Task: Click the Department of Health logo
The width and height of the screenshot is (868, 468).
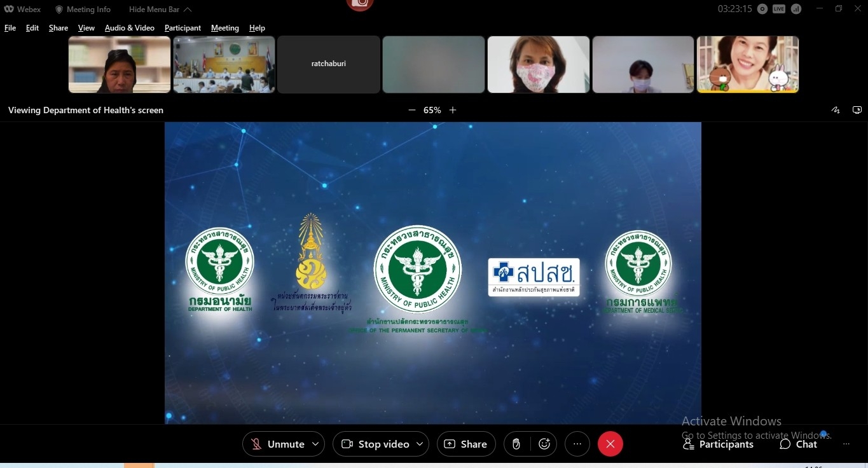Action: point(219,270)
